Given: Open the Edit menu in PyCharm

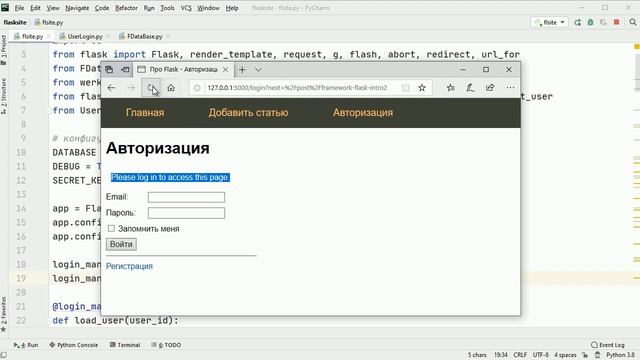Looking at the screenshot, I should (36, 8).
